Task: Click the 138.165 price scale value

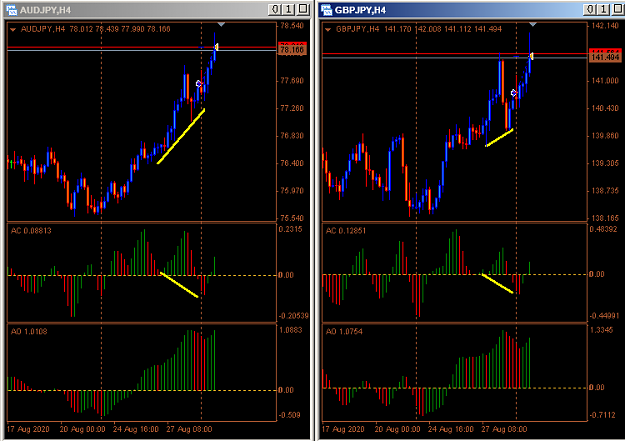Action: [x=605, y=218]
